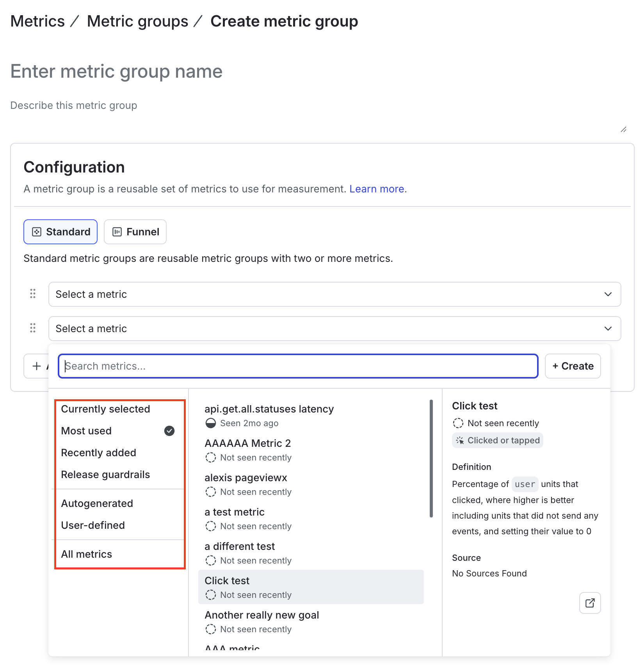Image resolution: width=644 pixels, height=665 pixels.
Task: Navigate to Metric groups via breadcrumb
Action: (x=137, y=21)
